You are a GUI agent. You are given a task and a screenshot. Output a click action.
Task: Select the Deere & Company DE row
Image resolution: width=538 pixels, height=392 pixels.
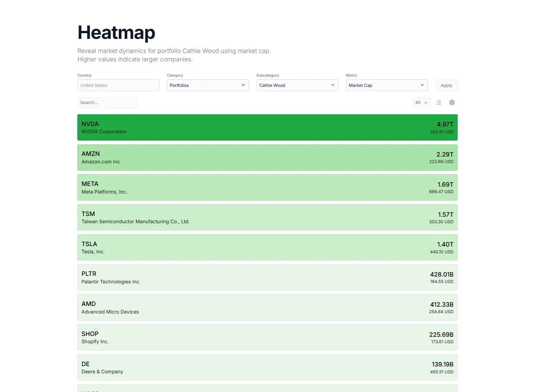click(x=267, y=367)
